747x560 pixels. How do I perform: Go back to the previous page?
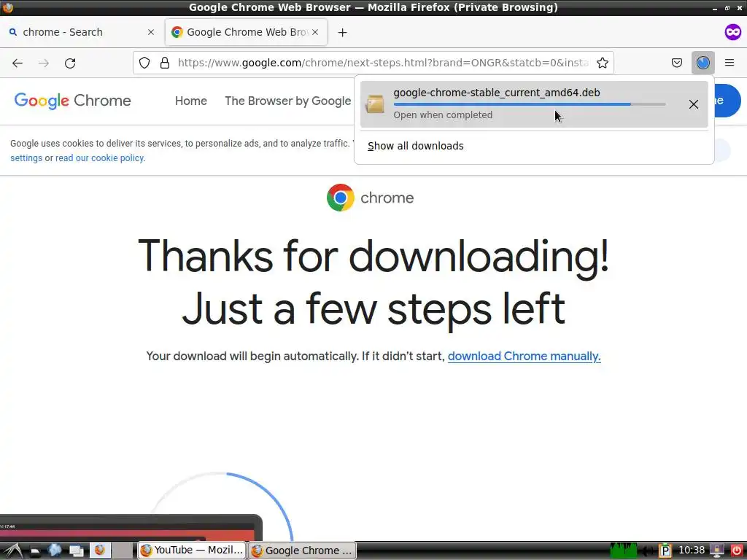tap(18, 63)
